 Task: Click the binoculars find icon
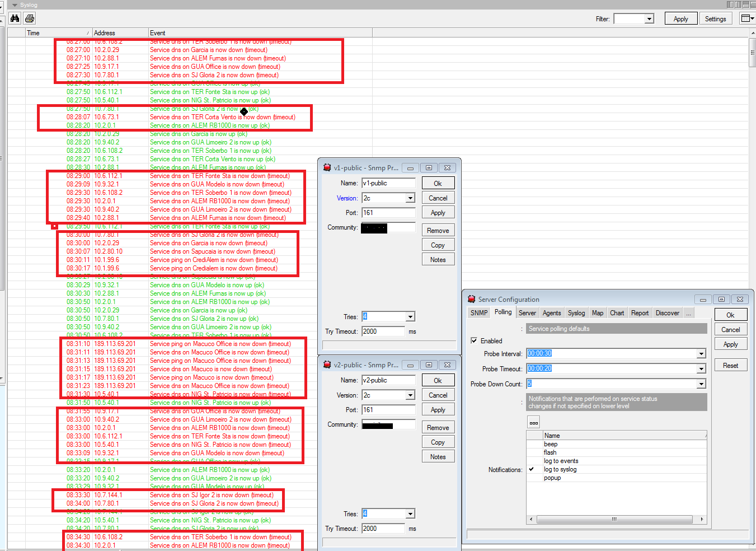point(14,18)
